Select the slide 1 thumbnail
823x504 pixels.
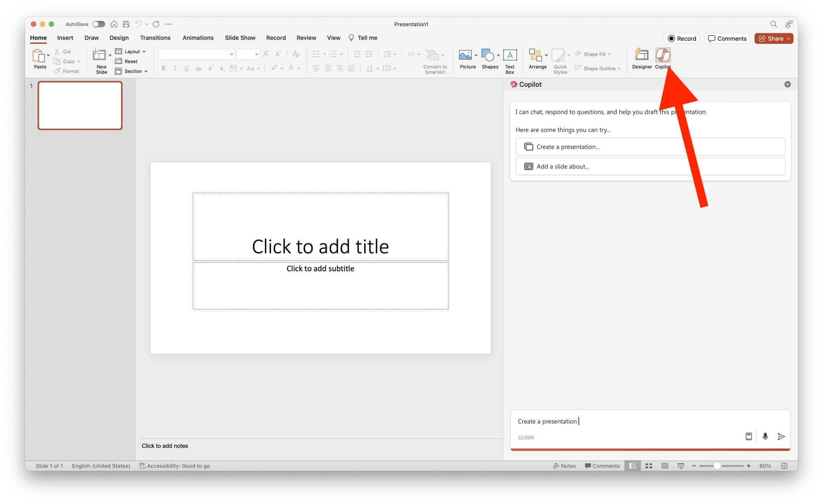[x=80, y=105]
